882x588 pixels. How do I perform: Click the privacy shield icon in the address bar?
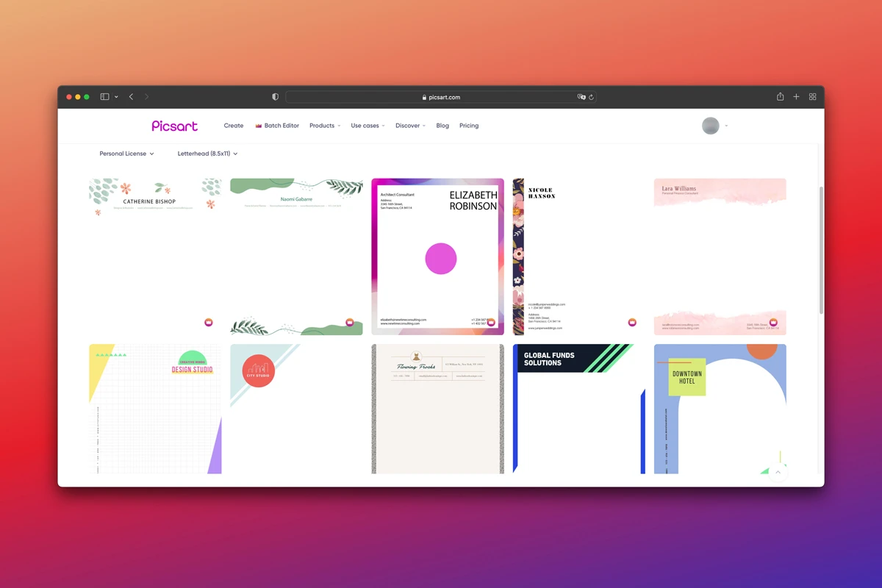tap(274, 96)
